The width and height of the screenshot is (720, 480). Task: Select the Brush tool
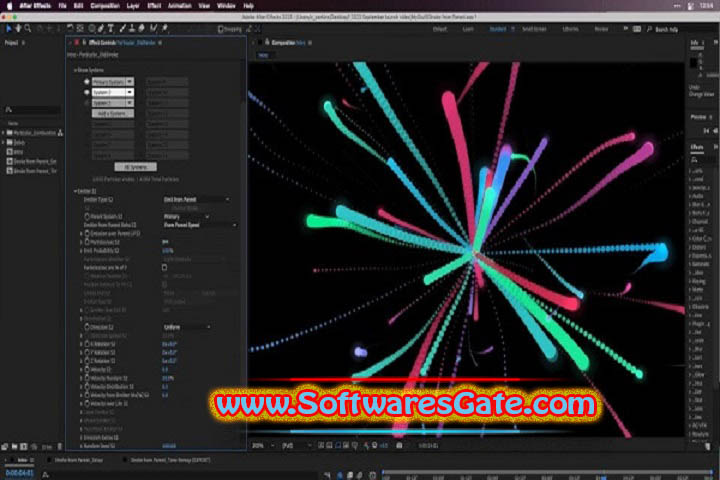point(122,29)
